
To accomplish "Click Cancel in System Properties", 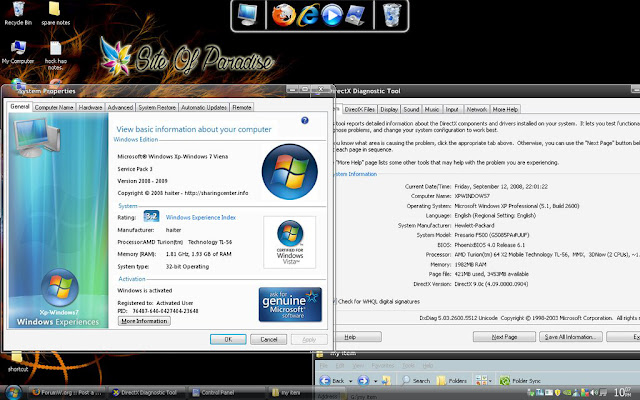I will 269,339.
